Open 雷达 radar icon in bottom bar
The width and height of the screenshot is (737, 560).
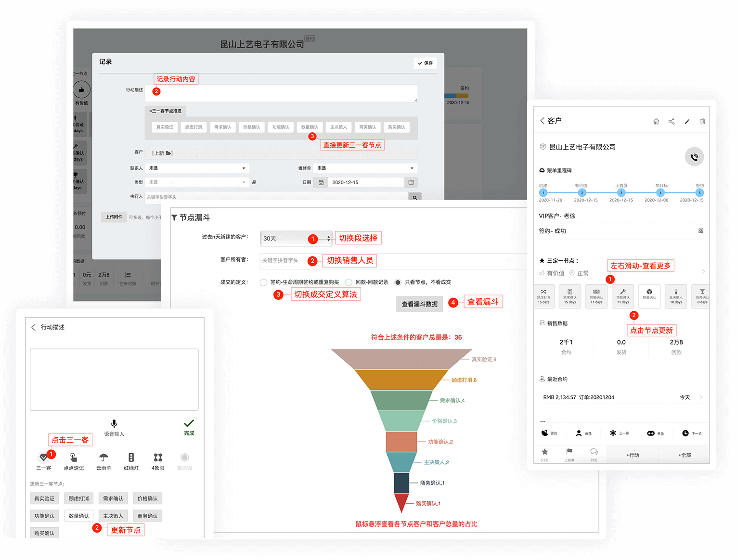click(x=545, y=433)
